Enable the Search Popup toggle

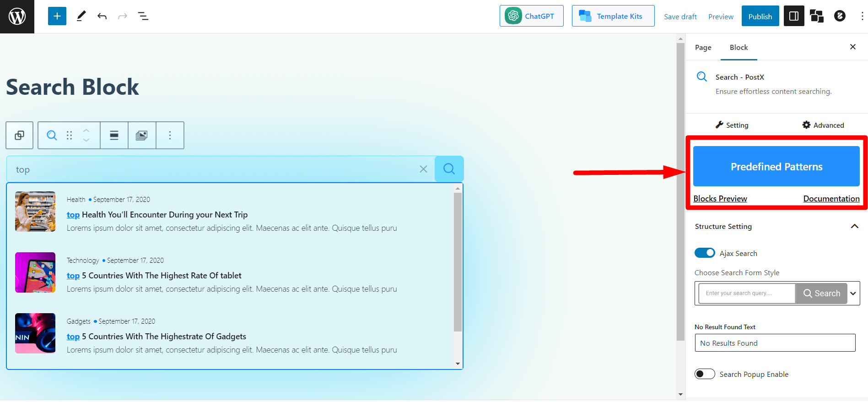pyautogui.click(x=705, y=374)
